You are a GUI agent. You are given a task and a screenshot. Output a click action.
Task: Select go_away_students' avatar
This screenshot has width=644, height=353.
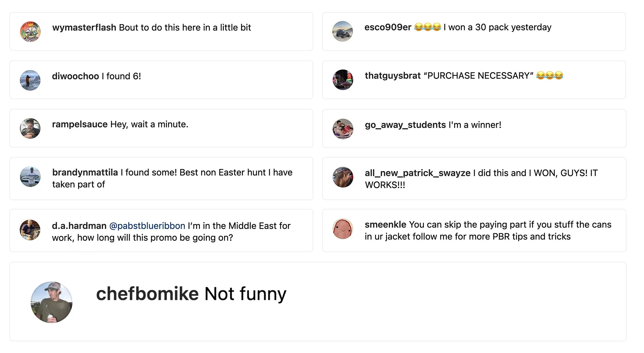(343, 129)
